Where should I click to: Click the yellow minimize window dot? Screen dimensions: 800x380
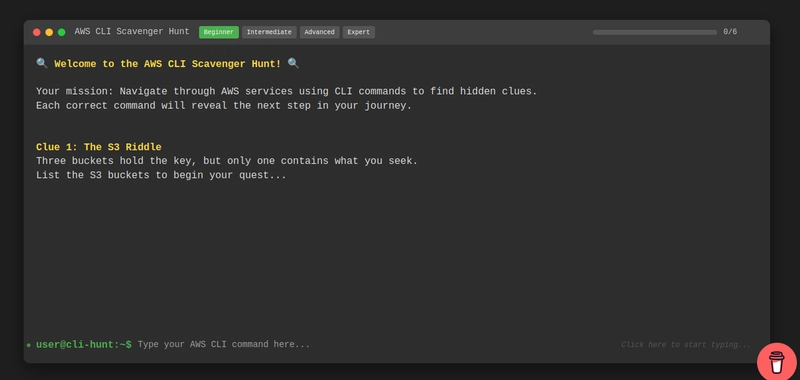click(x=49, y=32)
